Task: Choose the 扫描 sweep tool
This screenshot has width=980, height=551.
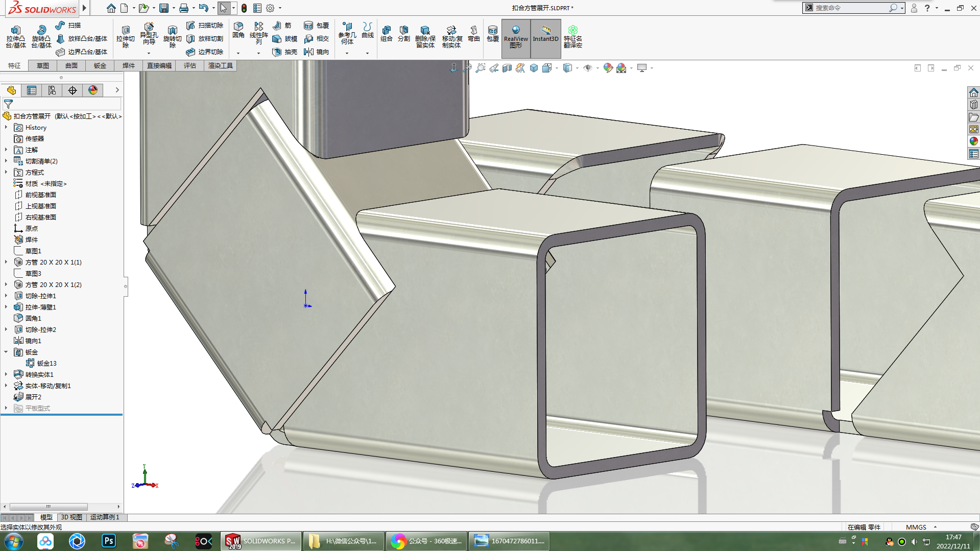Action: [68, 25]
